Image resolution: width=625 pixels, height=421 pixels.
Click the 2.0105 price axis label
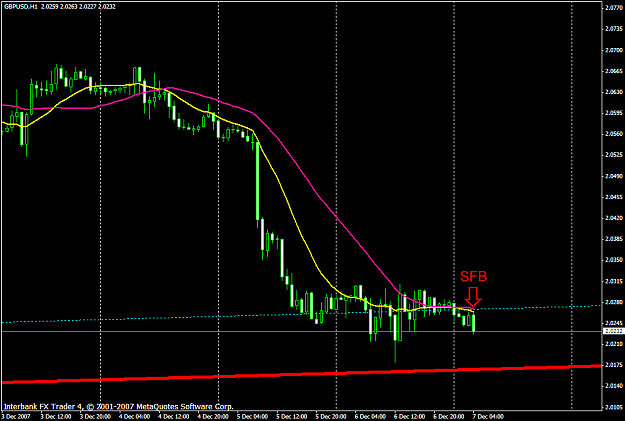click(614, 407)
